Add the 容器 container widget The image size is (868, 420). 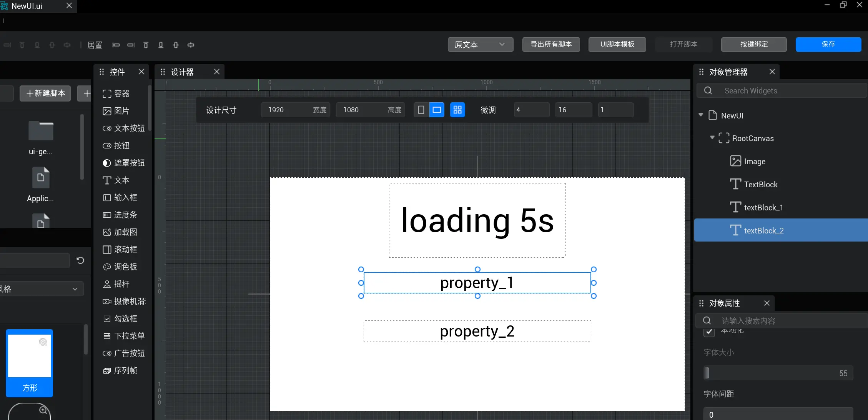pos(116,94)
